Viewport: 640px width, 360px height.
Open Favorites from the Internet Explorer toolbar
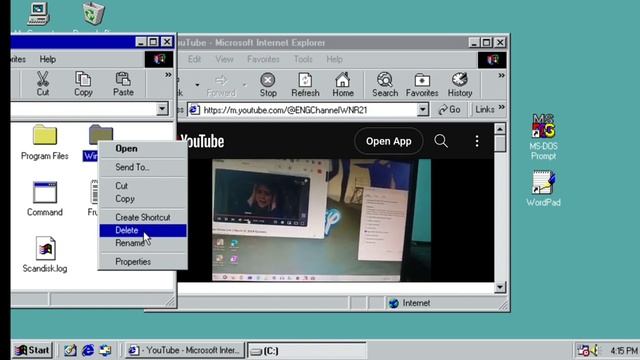click(422, 84)
